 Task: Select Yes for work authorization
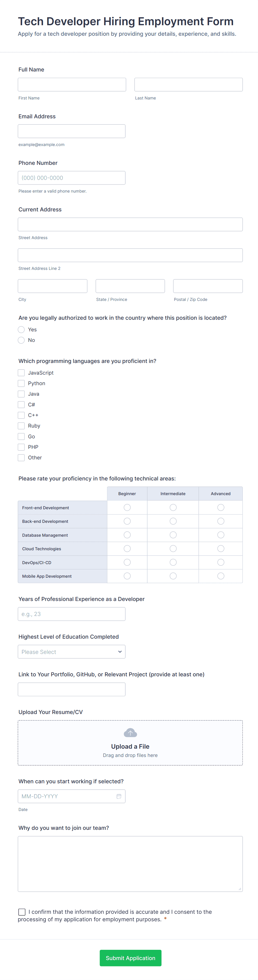(21, 329)
